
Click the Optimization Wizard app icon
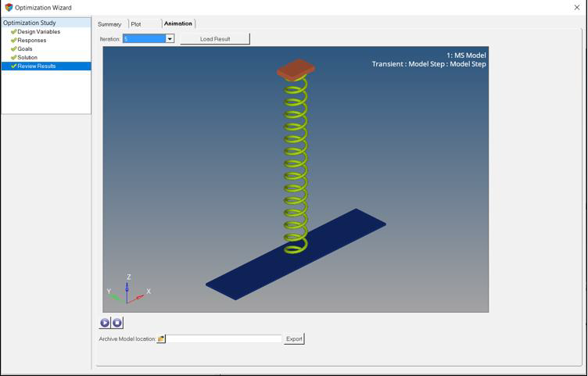[x=9, y=7]
